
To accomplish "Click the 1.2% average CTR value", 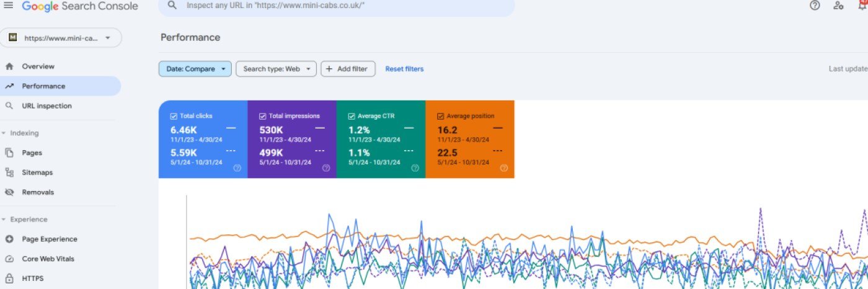I will tap(359, 130).
